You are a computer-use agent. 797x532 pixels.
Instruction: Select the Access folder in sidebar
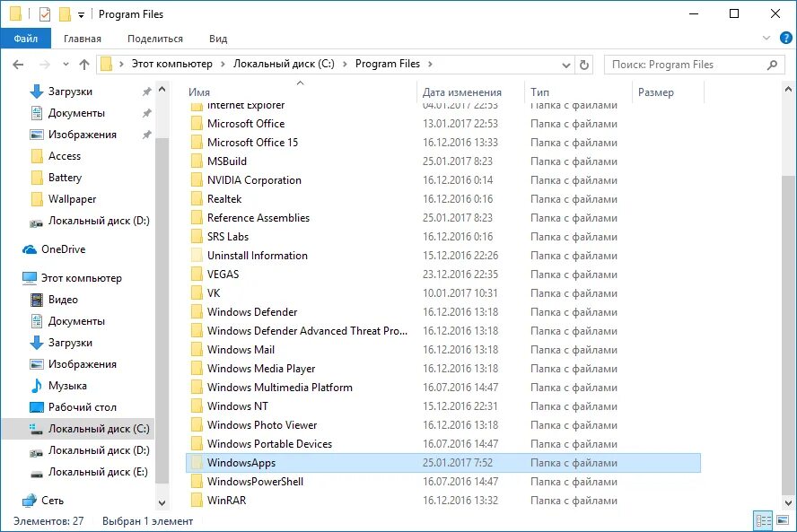[x=64, y=156]
